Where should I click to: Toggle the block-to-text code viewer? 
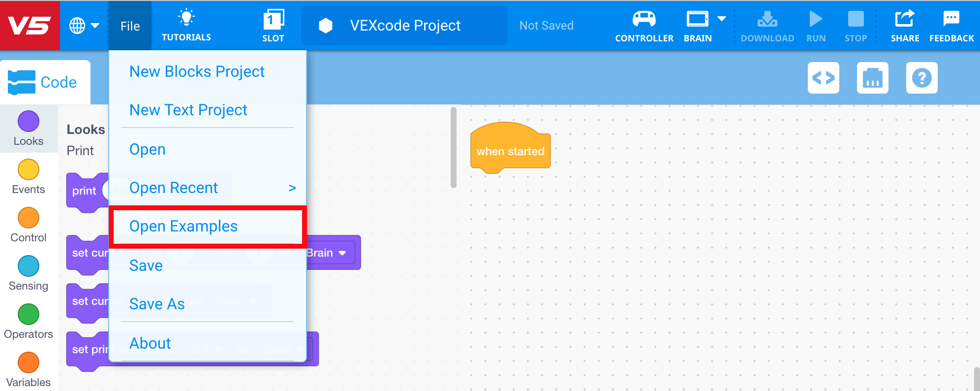(x=824, y=78)
